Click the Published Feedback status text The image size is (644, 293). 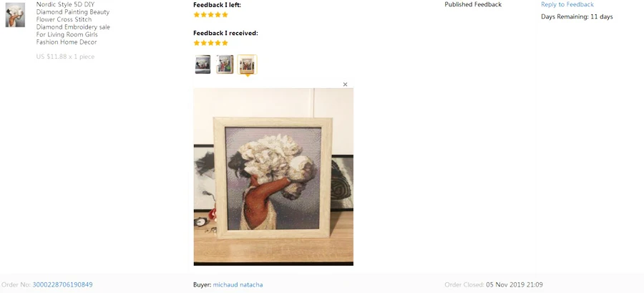473,4
